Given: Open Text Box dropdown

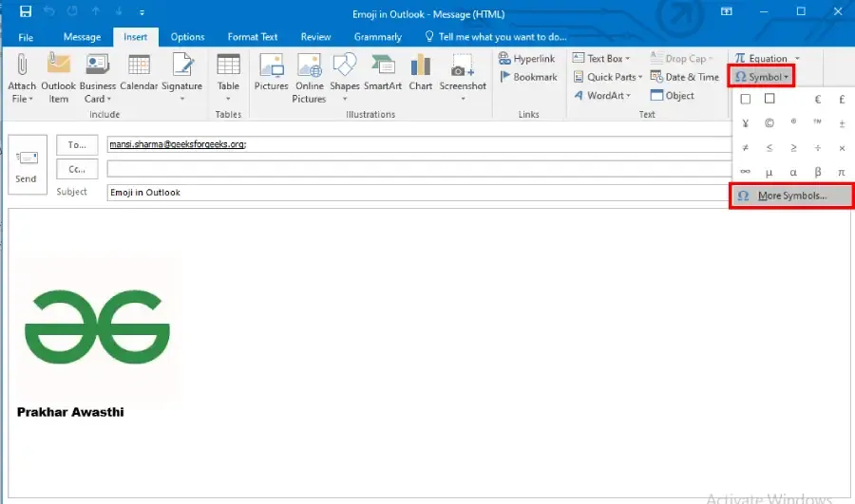Looking at the screenshot, I should tap(601, 58).
